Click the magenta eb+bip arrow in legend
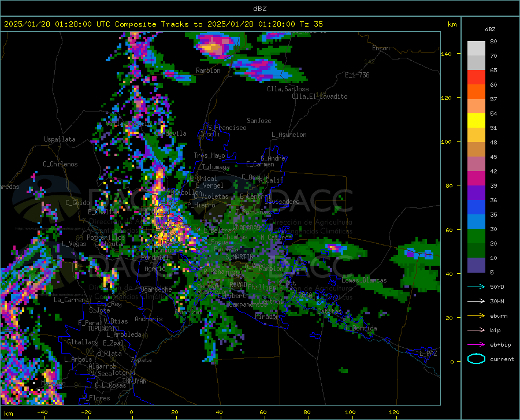 476,345
